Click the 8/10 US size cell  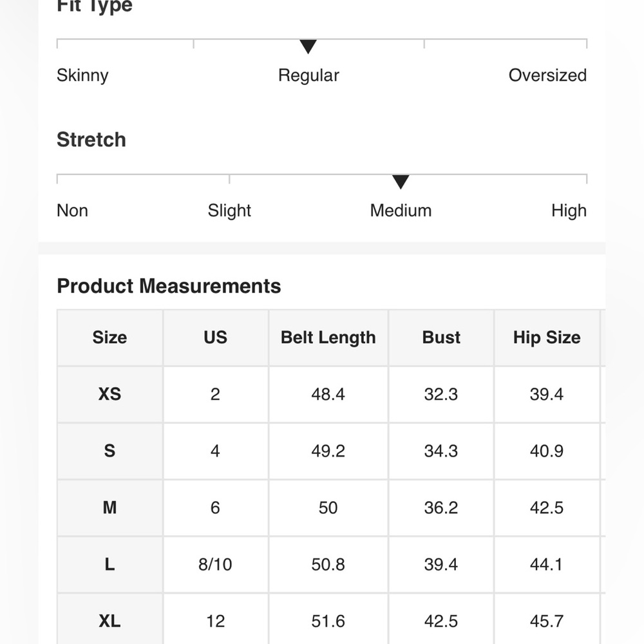coord(216,564)
